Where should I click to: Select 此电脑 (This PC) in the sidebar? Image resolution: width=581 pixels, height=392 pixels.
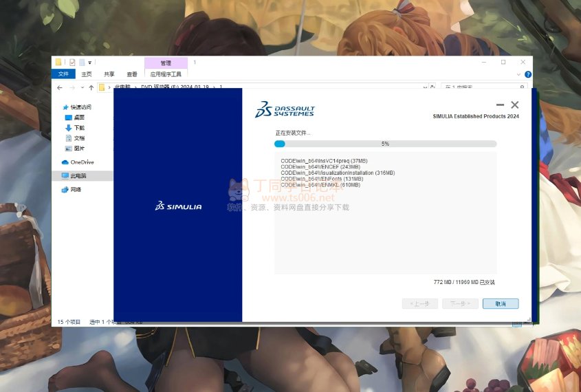78,176
